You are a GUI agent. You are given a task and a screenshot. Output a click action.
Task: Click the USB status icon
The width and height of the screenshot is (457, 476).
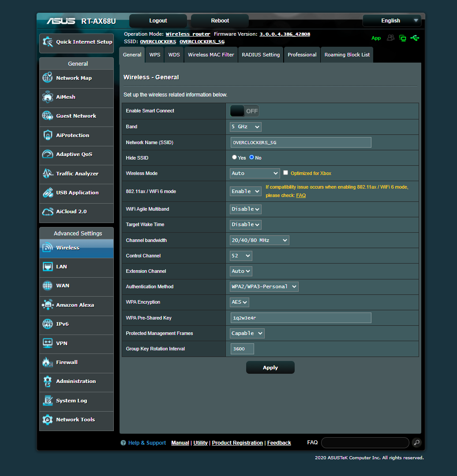pos(415,38)
